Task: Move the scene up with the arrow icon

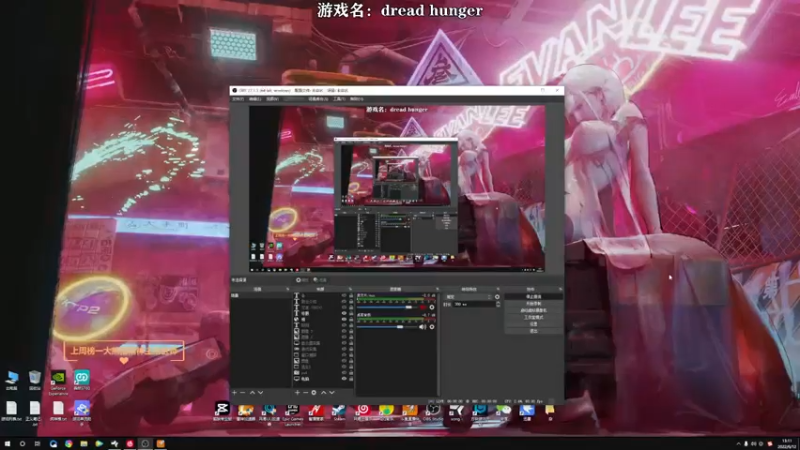Action: coord(252,392)
